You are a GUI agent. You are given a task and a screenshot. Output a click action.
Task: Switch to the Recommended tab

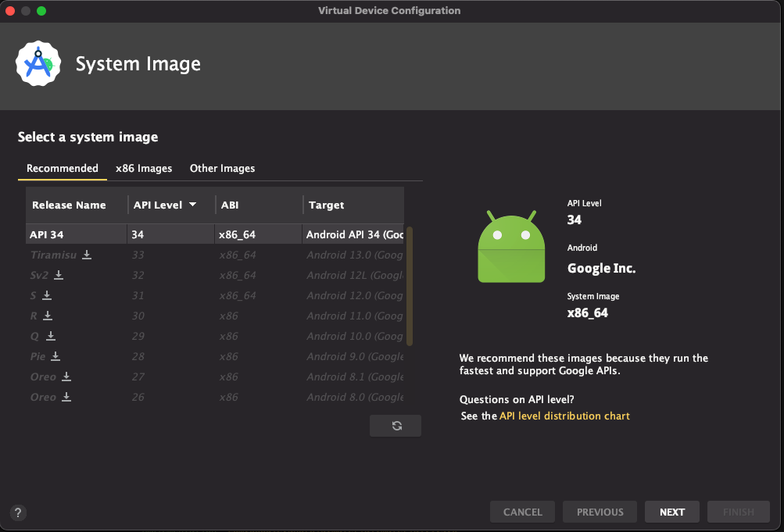[x=63, y=168]
